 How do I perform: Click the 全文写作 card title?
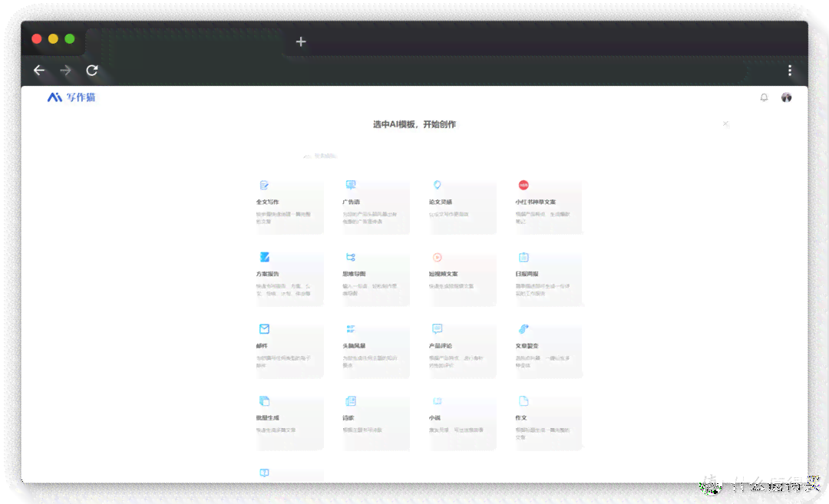(x=268, y=202)
